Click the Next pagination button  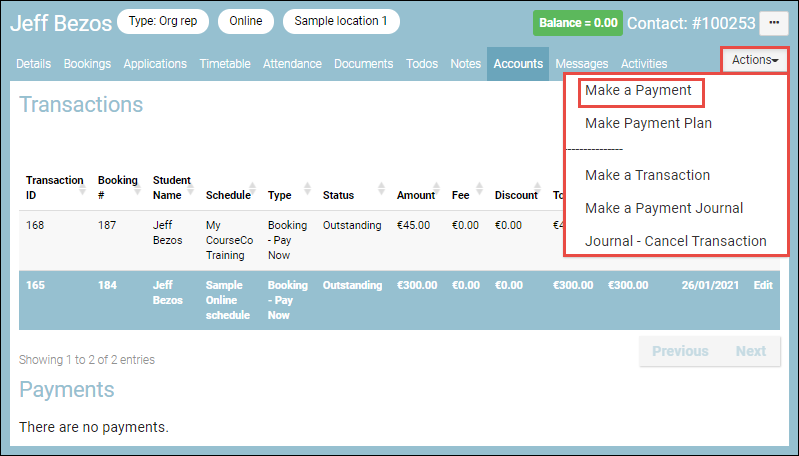click(750, 351)
